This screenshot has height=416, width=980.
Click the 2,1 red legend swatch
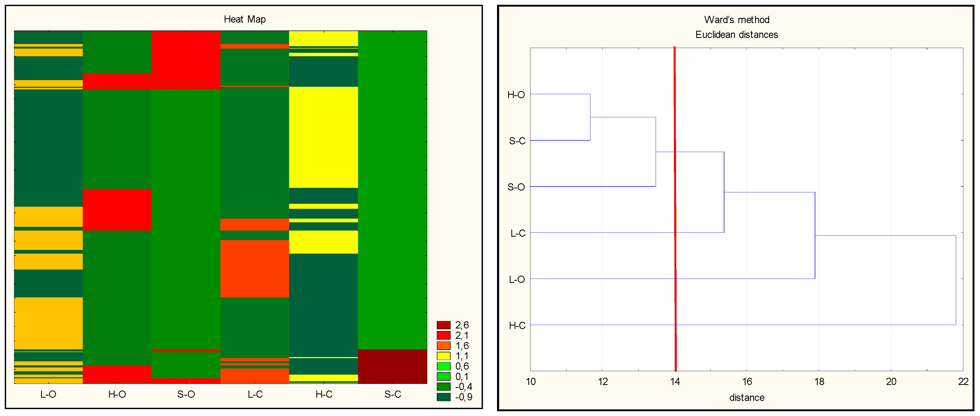coord(444,335)
